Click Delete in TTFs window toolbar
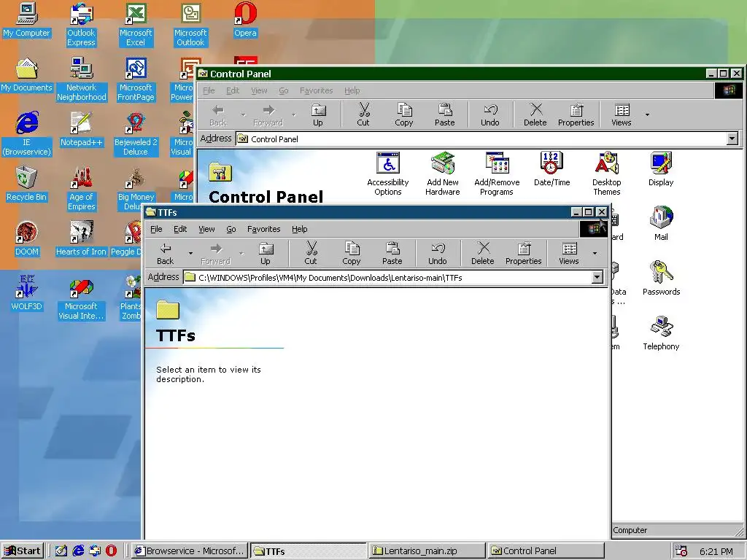The image size is (747, 560). click(x=483, y=253)
